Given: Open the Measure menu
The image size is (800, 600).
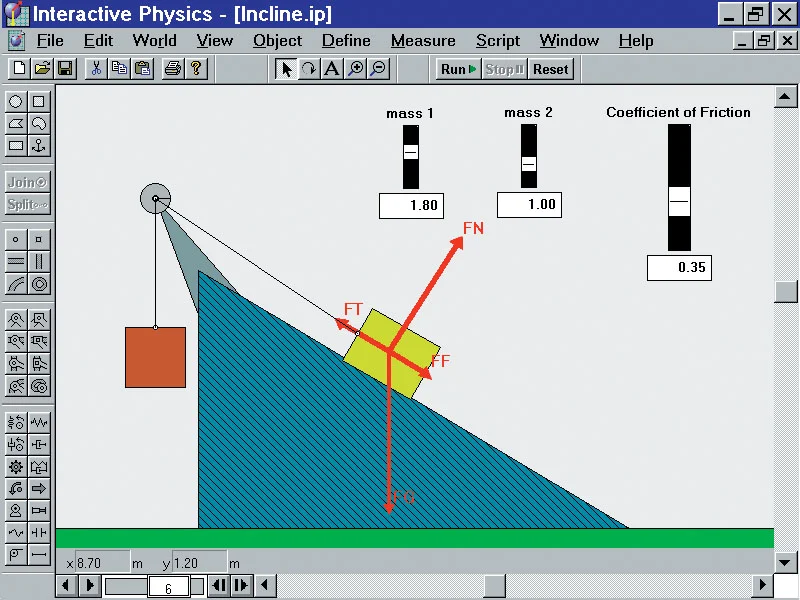Looking at the screenshot, I should coord(423,41).
